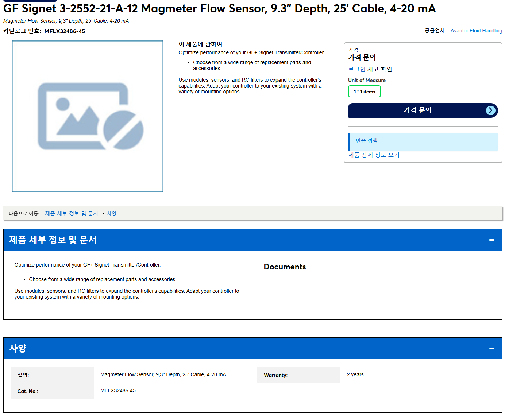
Task: Click the GF Signet product title
Action: (x=220, y=8)
